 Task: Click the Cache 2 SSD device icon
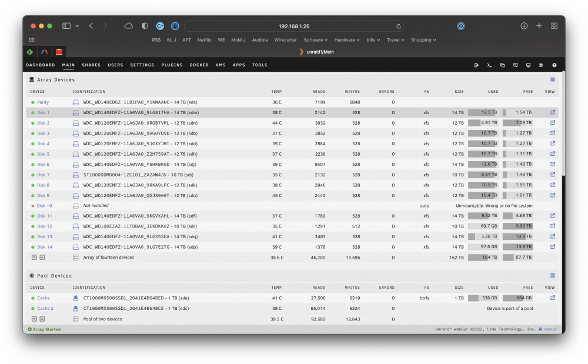[75, 309]
